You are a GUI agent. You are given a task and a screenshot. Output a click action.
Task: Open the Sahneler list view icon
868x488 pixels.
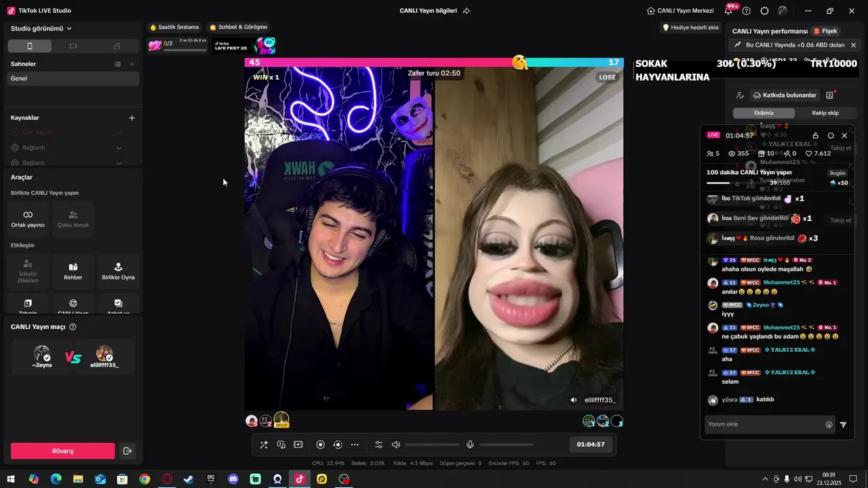[117, 64]
